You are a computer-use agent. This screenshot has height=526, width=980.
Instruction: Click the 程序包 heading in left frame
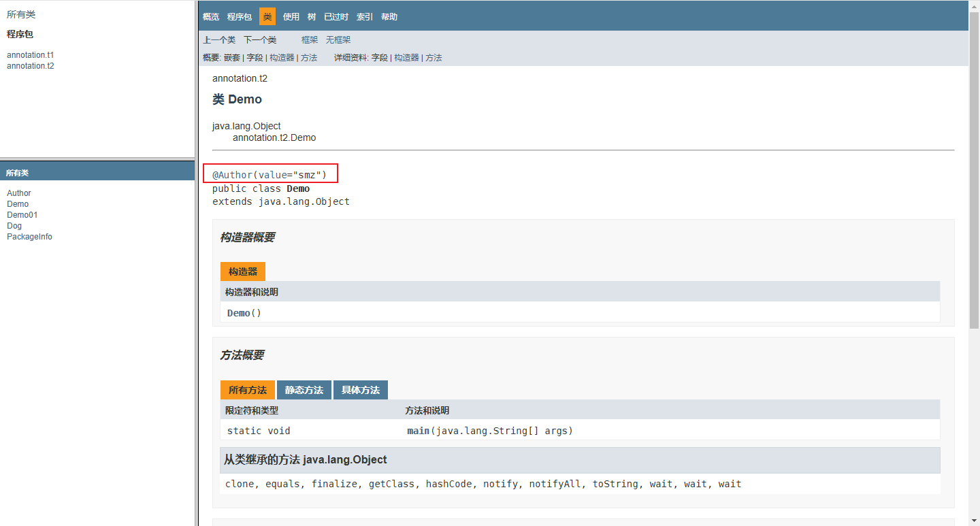tap(20, 34)
